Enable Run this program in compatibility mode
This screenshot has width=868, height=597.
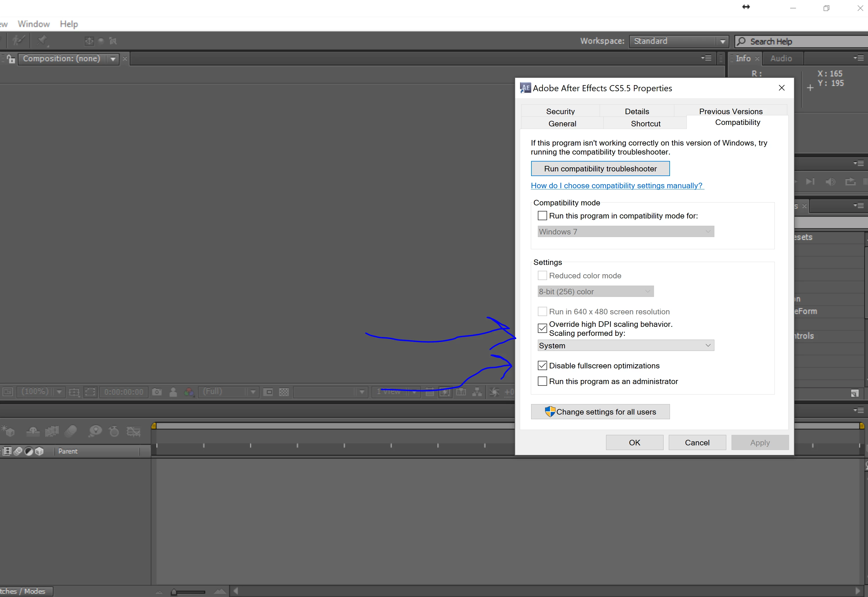542,216
